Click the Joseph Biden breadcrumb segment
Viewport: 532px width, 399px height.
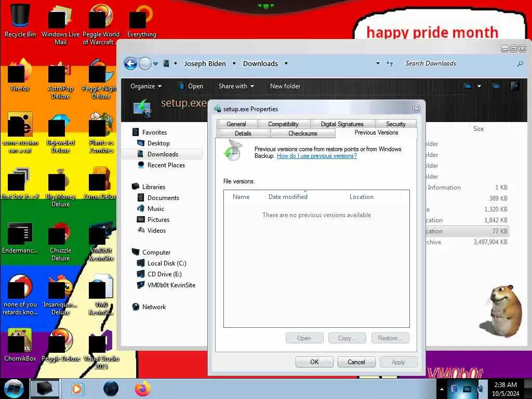[205, 63]
